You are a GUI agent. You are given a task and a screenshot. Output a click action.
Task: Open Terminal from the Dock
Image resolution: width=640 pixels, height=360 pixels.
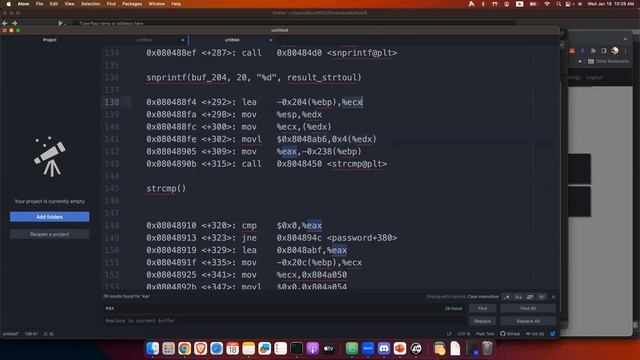(x=297, y=349)
